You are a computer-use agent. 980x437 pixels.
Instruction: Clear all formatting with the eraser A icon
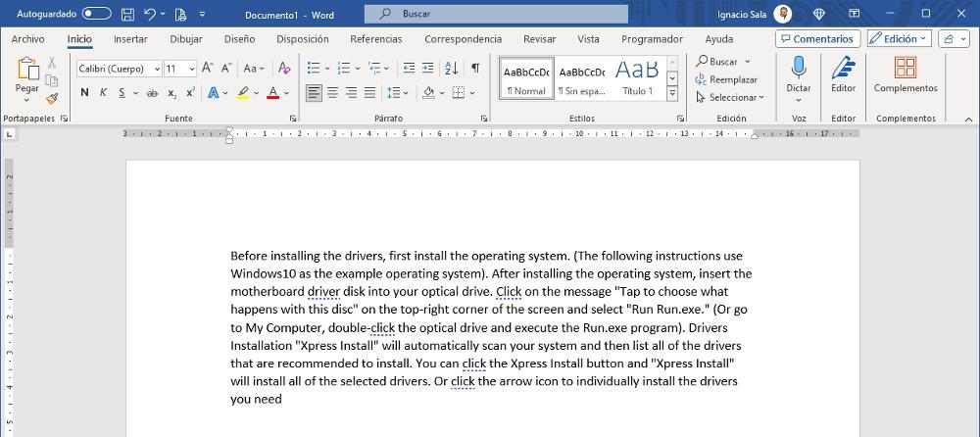click(x=284, y=69)
